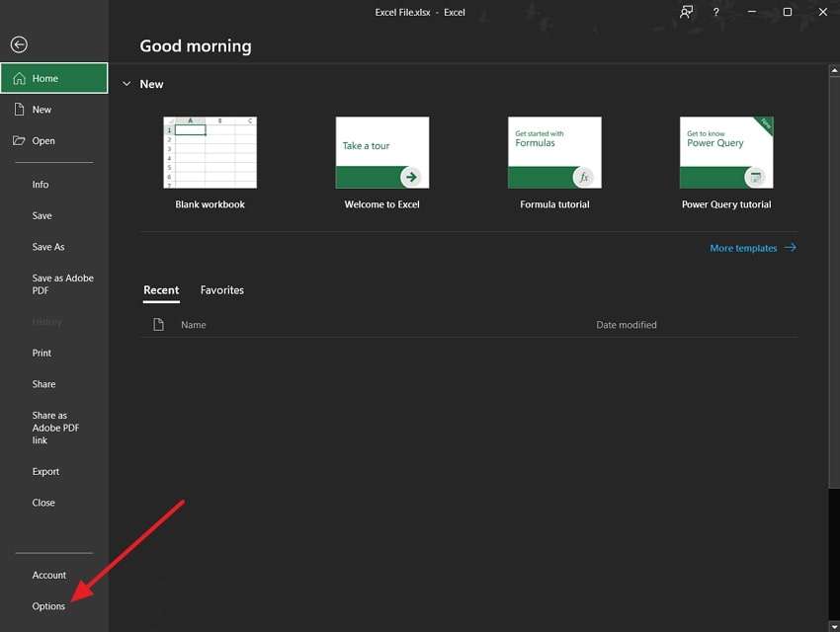Sort recent files by Date modified
This screenshot has height=632, width=840.
click(627, 325)
